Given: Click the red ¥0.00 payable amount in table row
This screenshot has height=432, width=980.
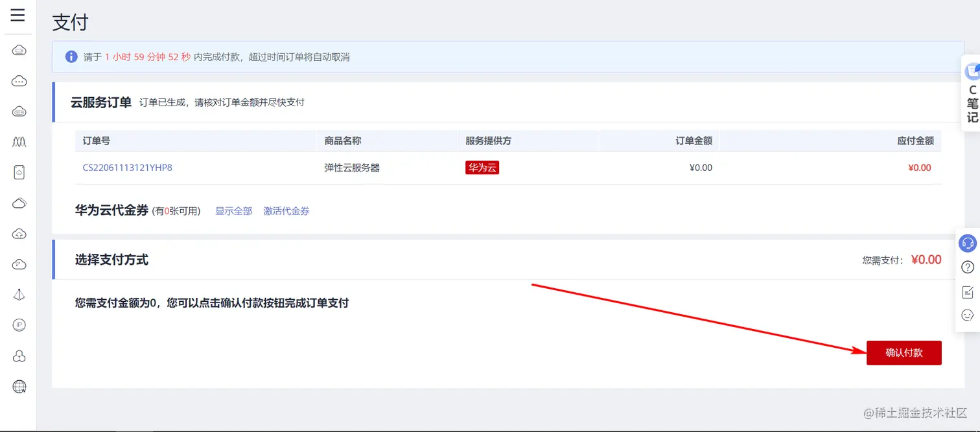Looking at the screenshot, I should [920, 168].
